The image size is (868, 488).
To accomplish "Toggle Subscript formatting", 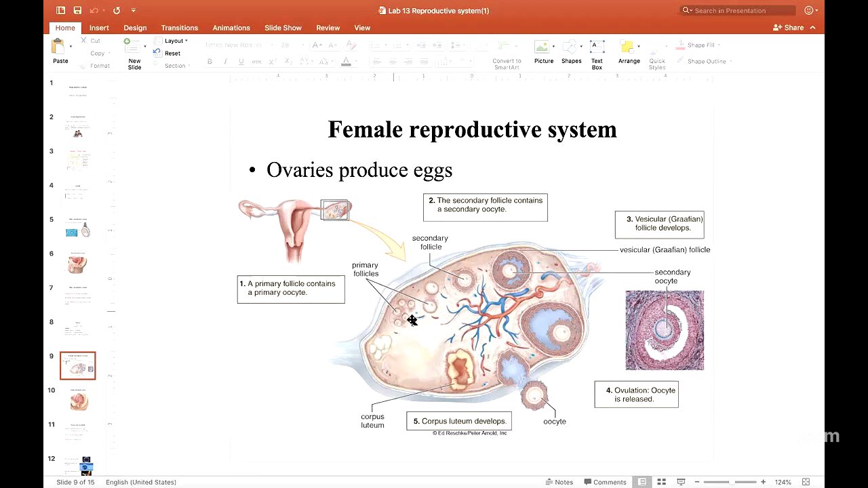I will [288, 62].
